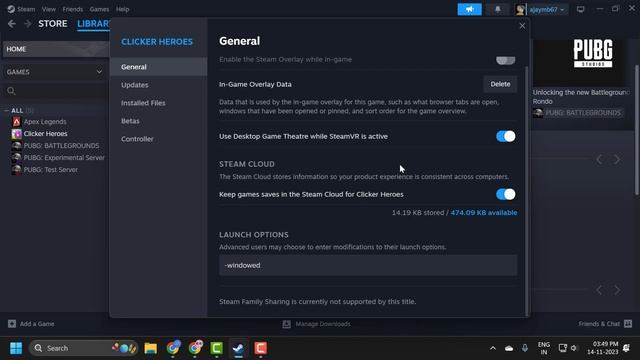This screenshot has width=640, height=360.
Task: Click the library search magnifier icon
Action: tap(11, 91)
